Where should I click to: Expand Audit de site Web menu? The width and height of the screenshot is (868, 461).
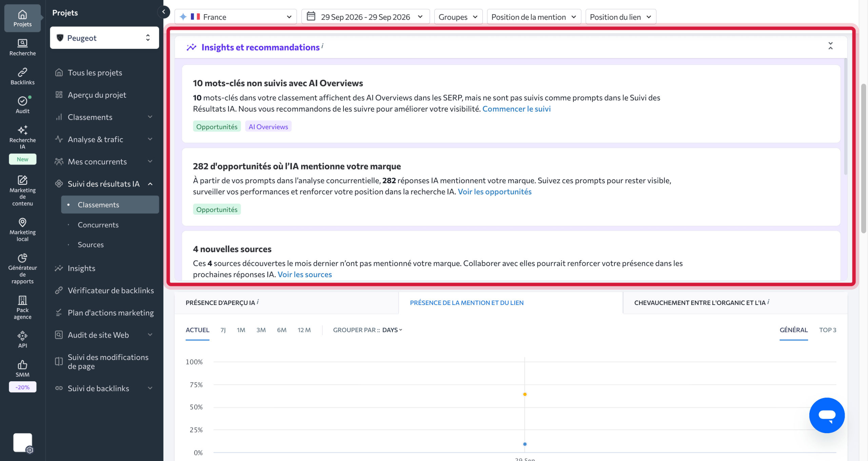(x=150, y=335)
